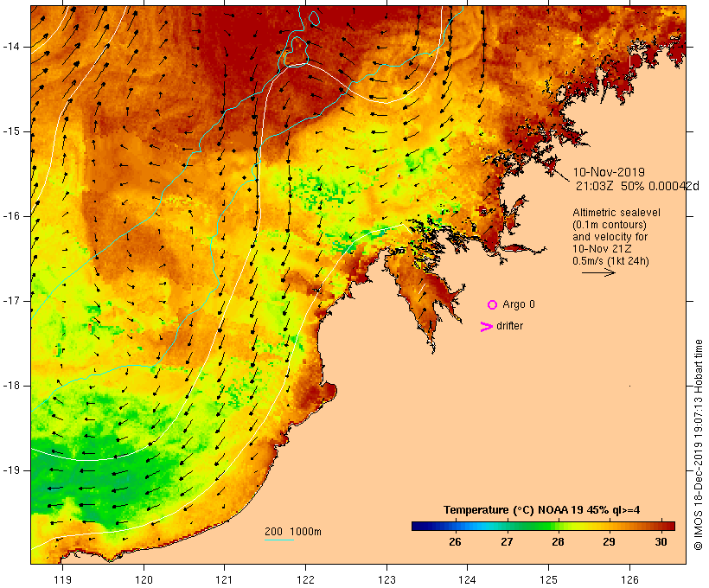Click the longitude label 119
Image resolution: width=709 pixels, height=588 pixels.
tap(62, 579)
